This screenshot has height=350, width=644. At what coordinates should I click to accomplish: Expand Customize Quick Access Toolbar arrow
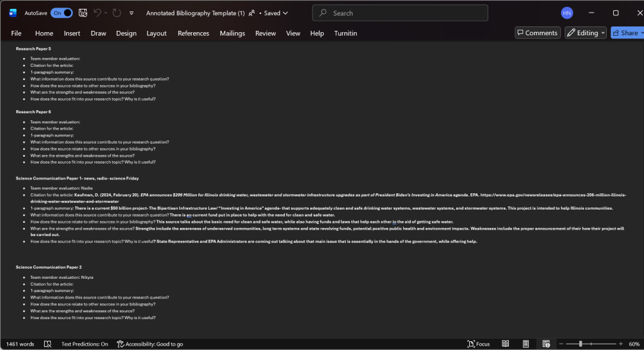tap(131, 13)
